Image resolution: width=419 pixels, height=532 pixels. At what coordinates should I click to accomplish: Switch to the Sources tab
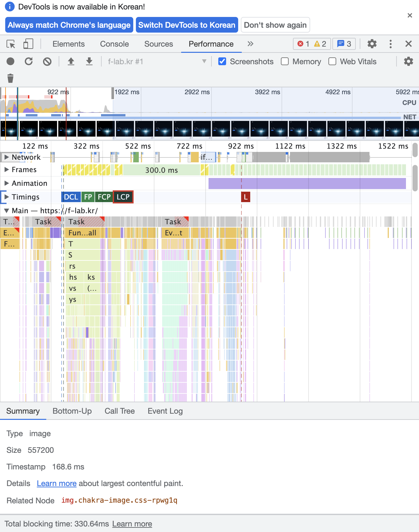159,44
